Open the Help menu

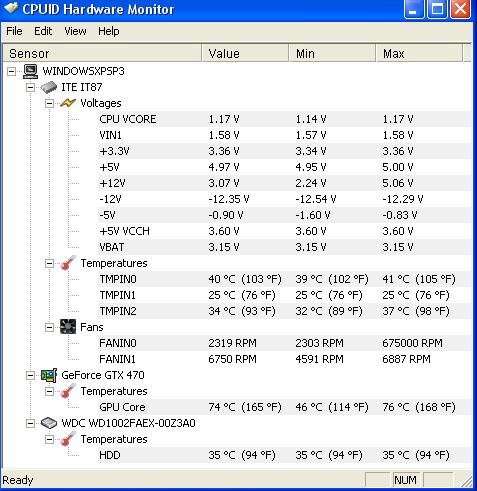[x=109, y=31]
